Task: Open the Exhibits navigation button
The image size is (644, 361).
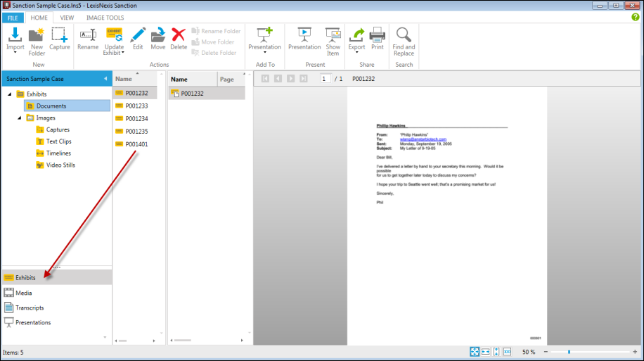Action: (57, 277)
